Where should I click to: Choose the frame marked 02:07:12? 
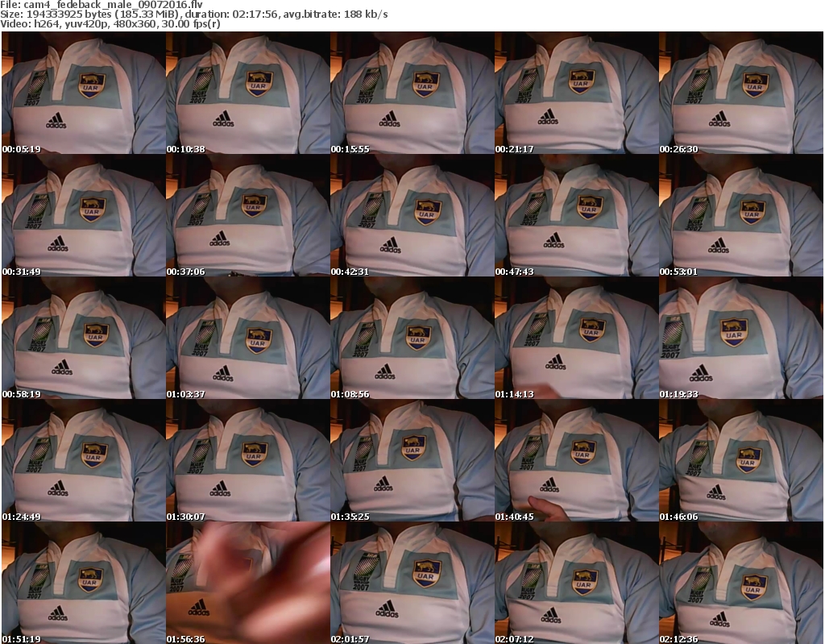point(577,583)
